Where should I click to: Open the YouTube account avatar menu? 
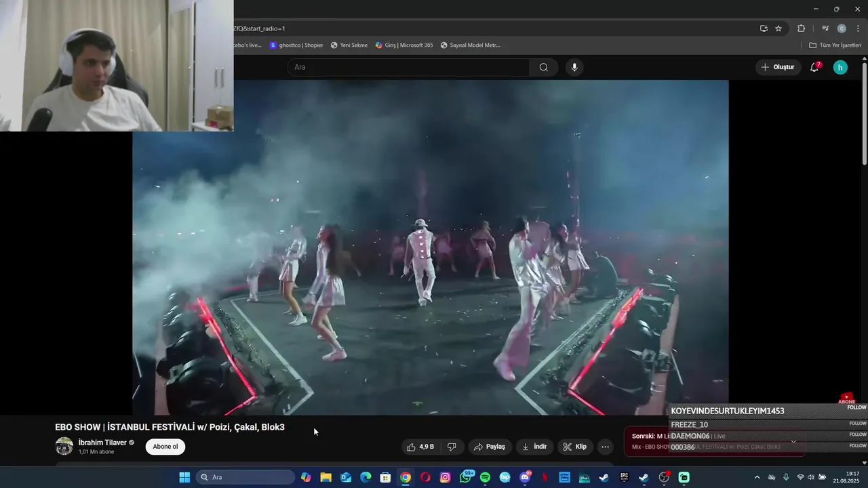(x=840, y=67)
